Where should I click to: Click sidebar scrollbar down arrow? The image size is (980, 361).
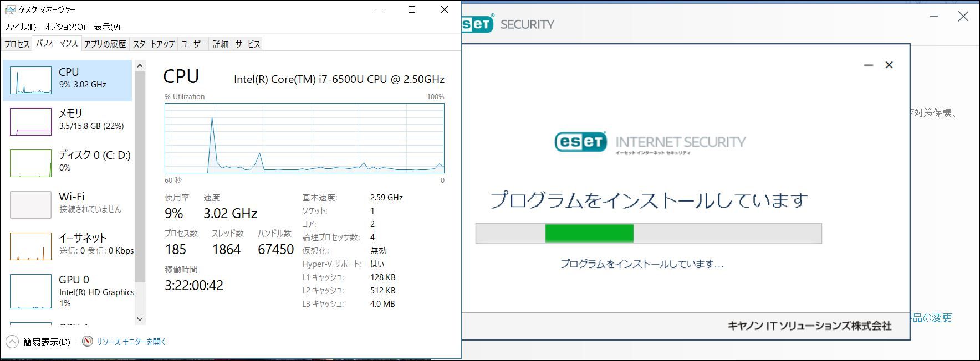[x=140, y=319]
